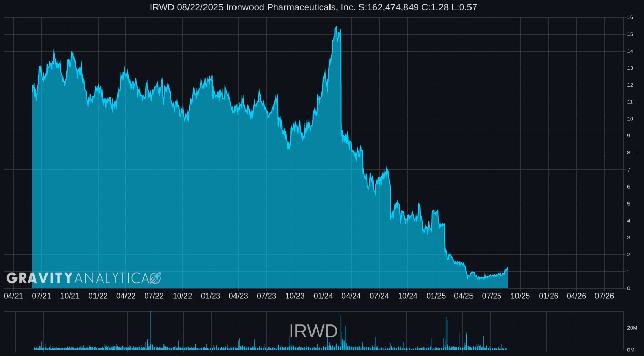Click price axis label 12
This screenshot has height=356, width=644.
point(630,85)
